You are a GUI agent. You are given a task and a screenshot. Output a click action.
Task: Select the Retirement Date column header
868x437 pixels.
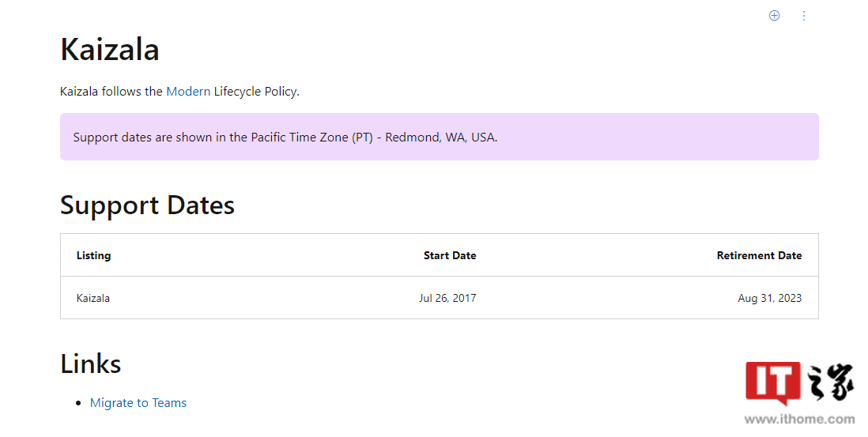[x=759, y=255]
